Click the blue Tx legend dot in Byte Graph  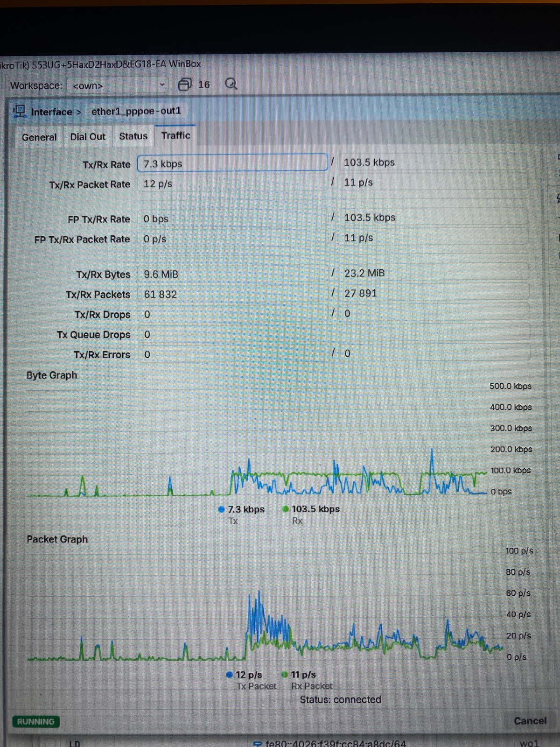point(222,509)
